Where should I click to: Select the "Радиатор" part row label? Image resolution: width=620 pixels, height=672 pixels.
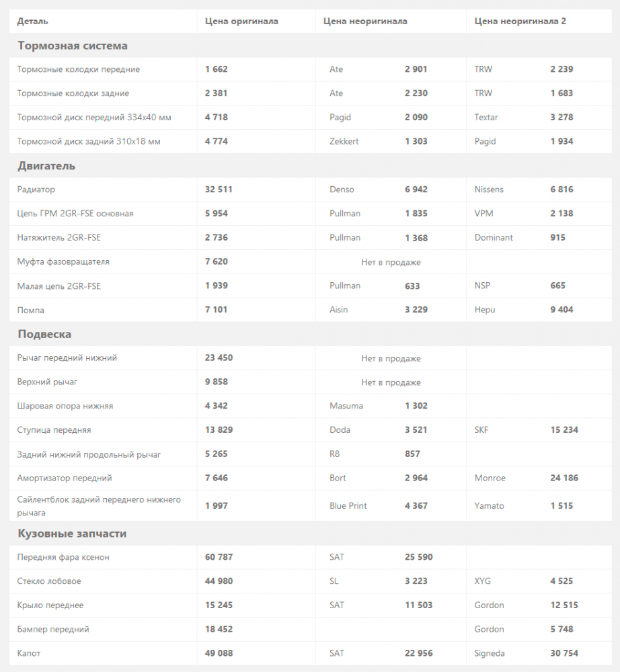tap(36, 190)
